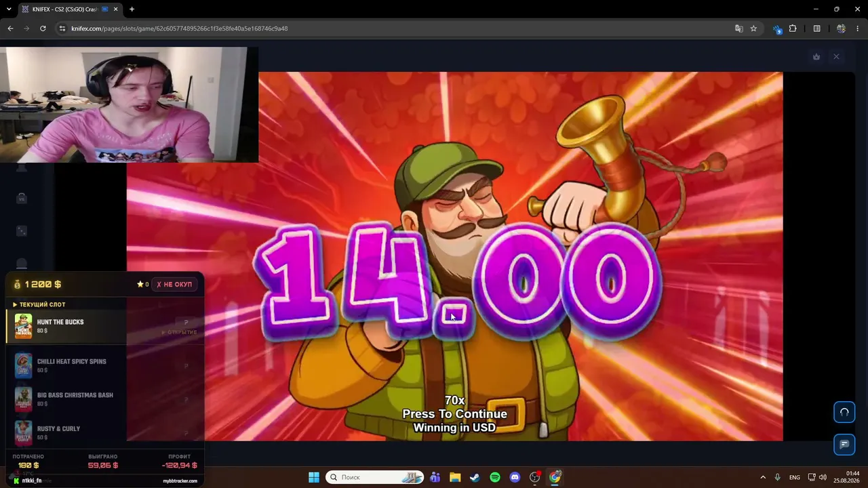Click the Press To Continue text

[454, 413]
